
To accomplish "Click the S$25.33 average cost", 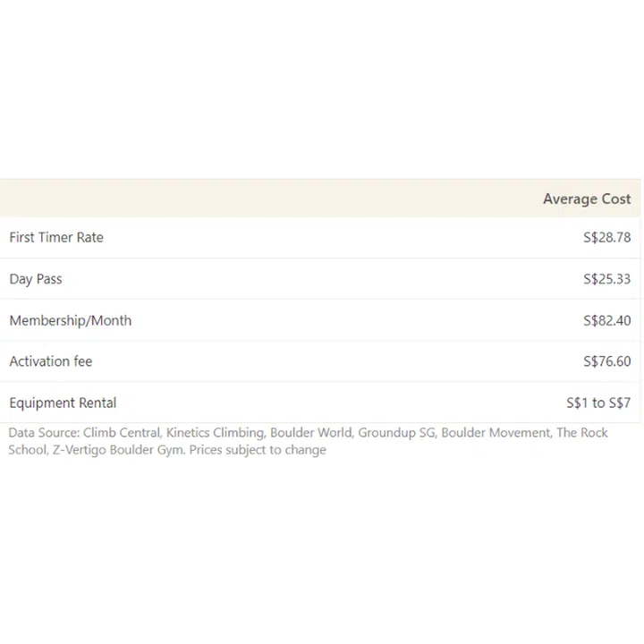I will click(606, 279).
